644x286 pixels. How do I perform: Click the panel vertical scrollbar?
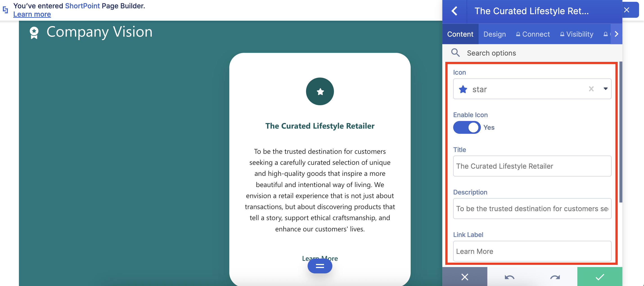621,132
